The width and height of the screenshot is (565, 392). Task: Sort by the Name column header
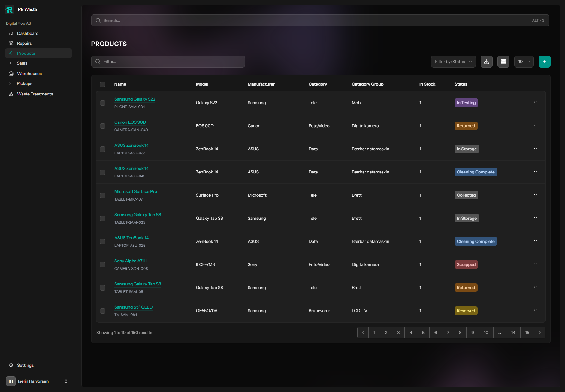(x=120, y=84)
